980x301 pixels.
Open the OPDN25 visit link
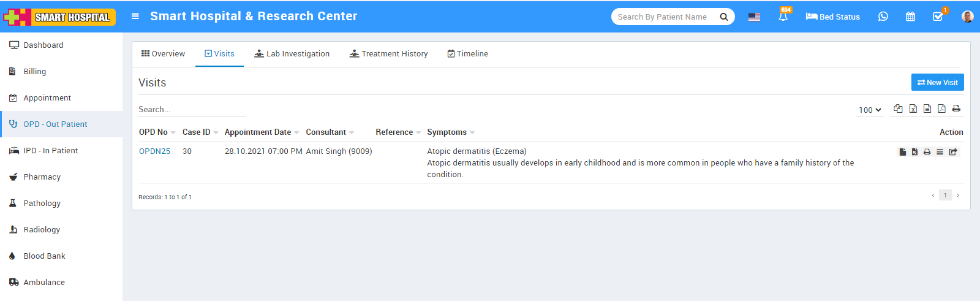pyautogui.click(x=154, y=151)
